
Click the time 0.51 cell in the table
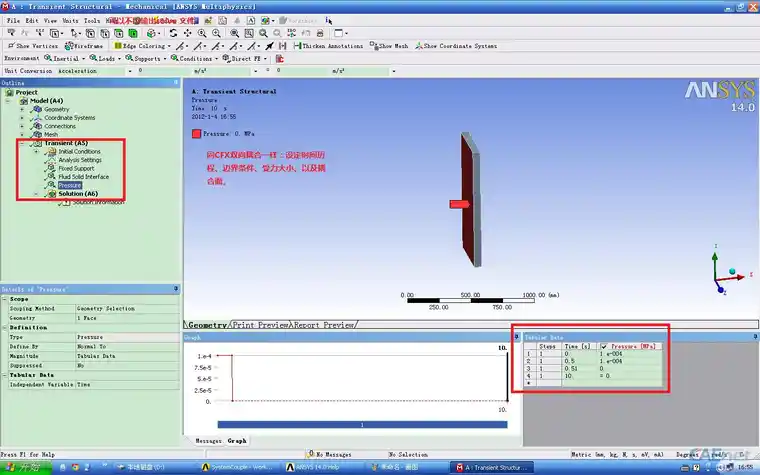click(x=580, y=368)
